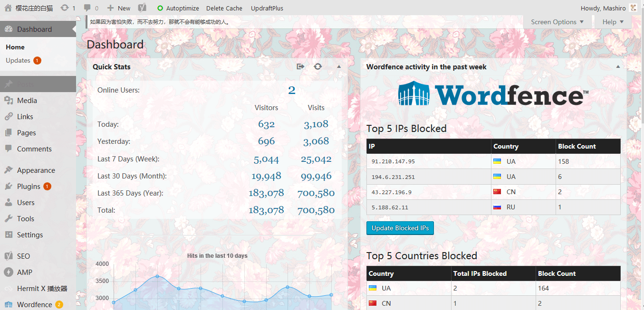Click the Hermit X player icon in sidebar
Viewport: 644px width, 310px height.
[9, 288]
